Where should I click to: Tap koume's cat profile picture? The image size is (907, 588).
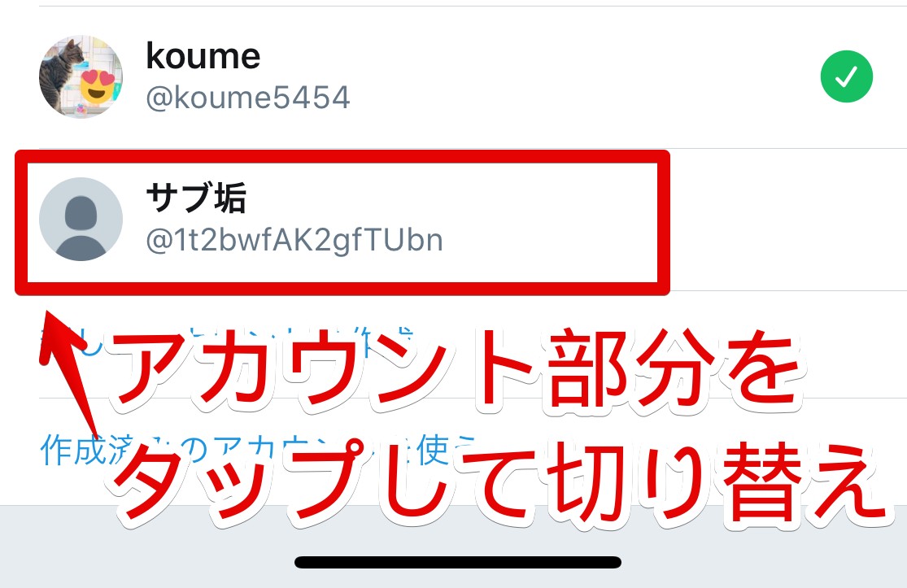click(x=81, y=76)
